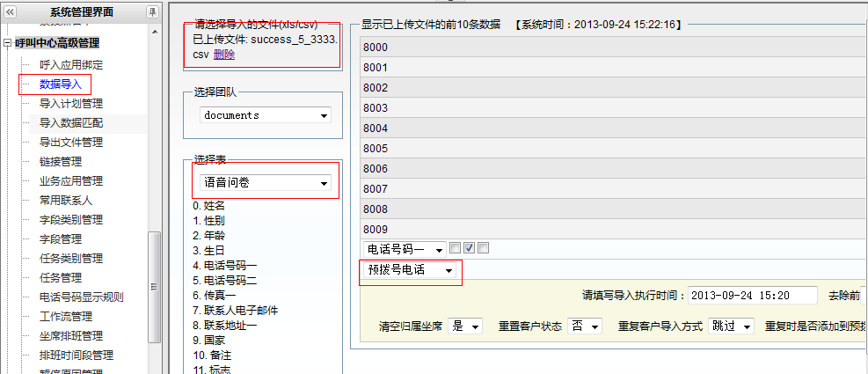Click the pin icon in sidebar header
Viewport: 868px width, 374px height.
[x=153, y=11]
